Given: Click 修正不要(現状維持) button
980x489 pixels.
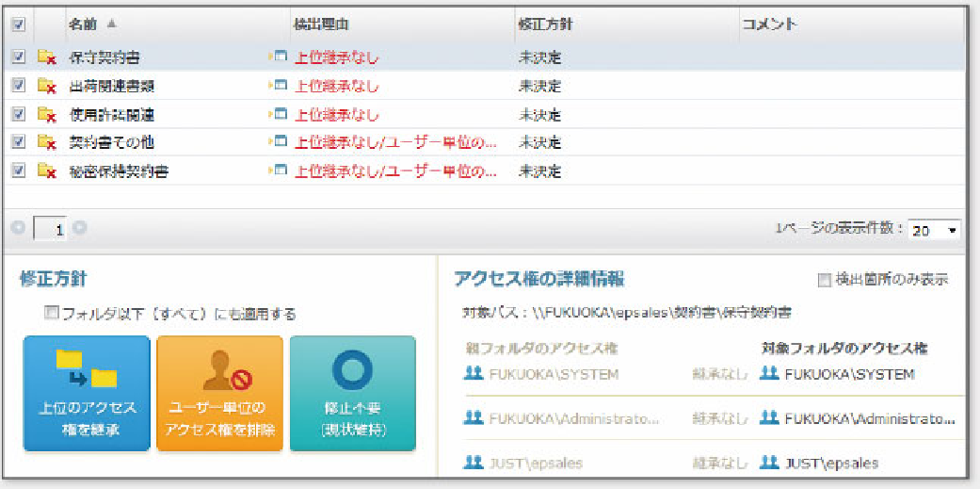Looking at the screenshot, I should pyautogui.click(x=352, y=393).
